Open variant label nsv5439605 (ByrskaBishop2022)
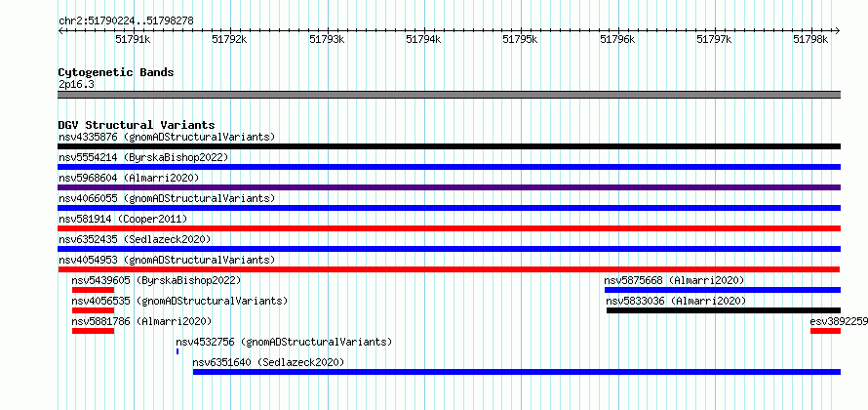This screenshot has width=868, height=410. tap(157, 280)
